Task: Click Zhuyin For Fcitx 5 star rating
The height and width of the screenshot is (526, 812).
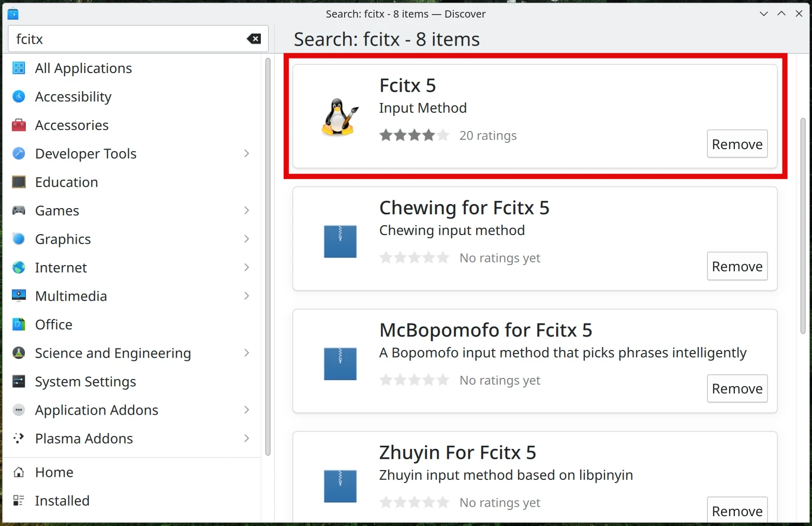Action: [x=414, y=503]
